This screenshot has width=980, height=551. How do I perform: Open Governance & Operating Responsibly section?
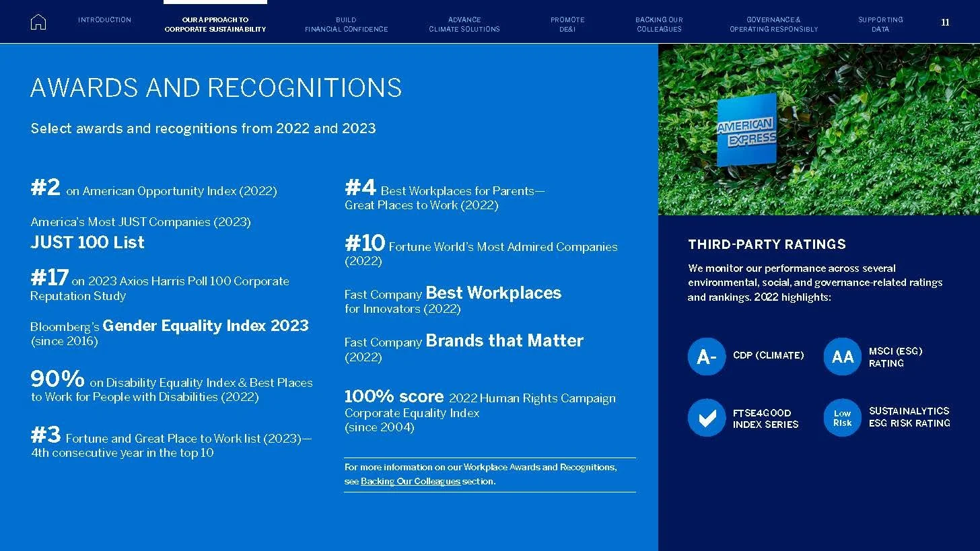773,25
